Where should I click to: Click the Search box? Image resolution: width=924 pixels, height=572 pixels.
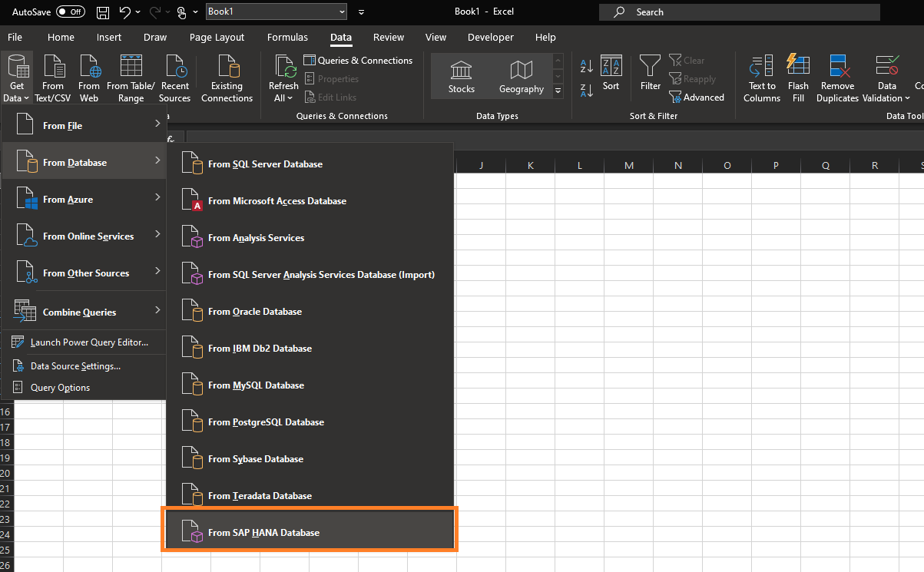pyautogui.click(x=740, y=12)
